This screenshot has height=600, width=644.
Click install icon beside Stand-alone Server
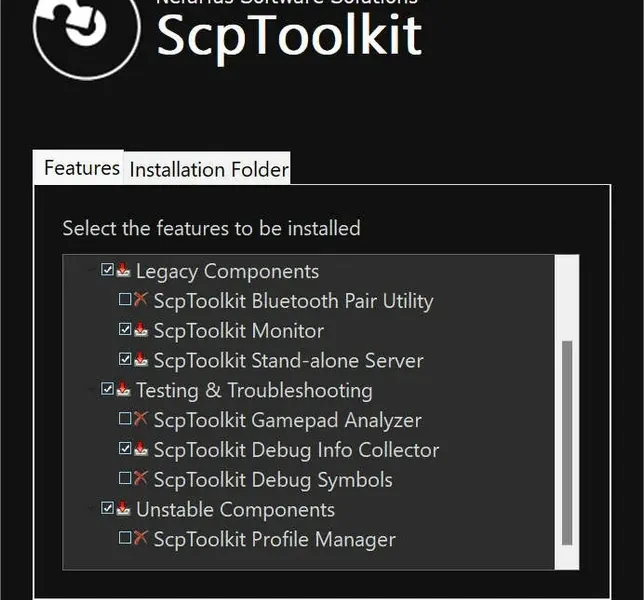(141, 359)
